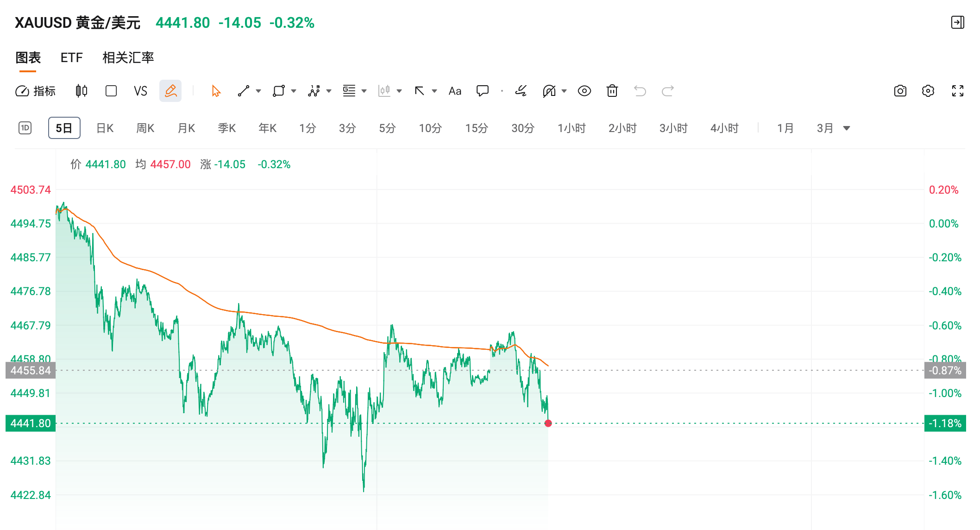Select the drawing pen tool
Screen dimensions: 980x530
pyautogui.click(x=170, y=91)
